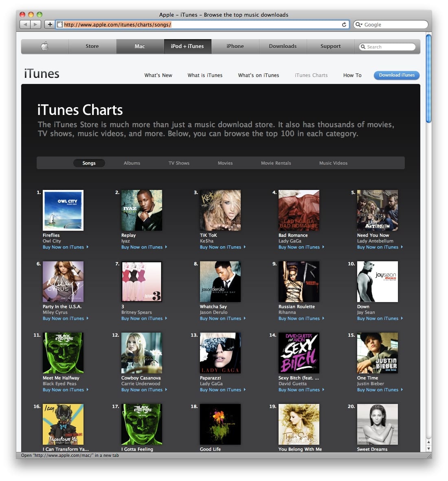Click the Apple site search magnifier icon
This screenshot has width=448, height=481.
[363, 46]
